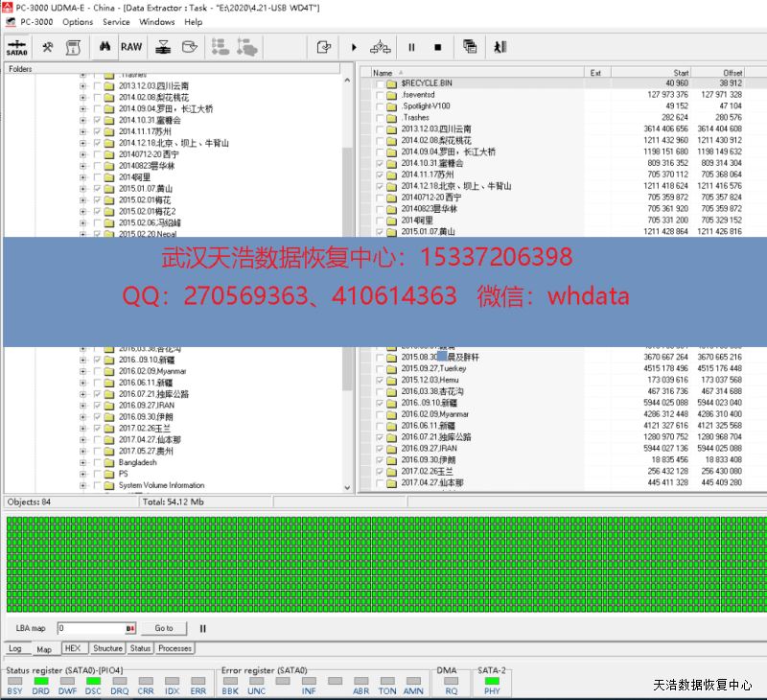The image size is (767, 700).
Task: Open the tools (wrench and hammer) icon
Action: pos(48,47)
